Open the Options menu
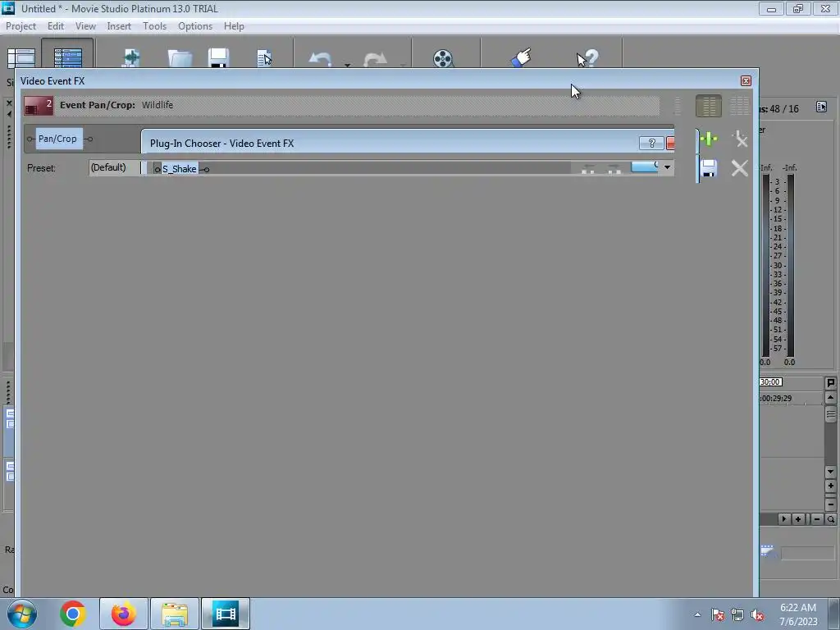This screenshot has height=630, width=840. (x=195, y=26)
